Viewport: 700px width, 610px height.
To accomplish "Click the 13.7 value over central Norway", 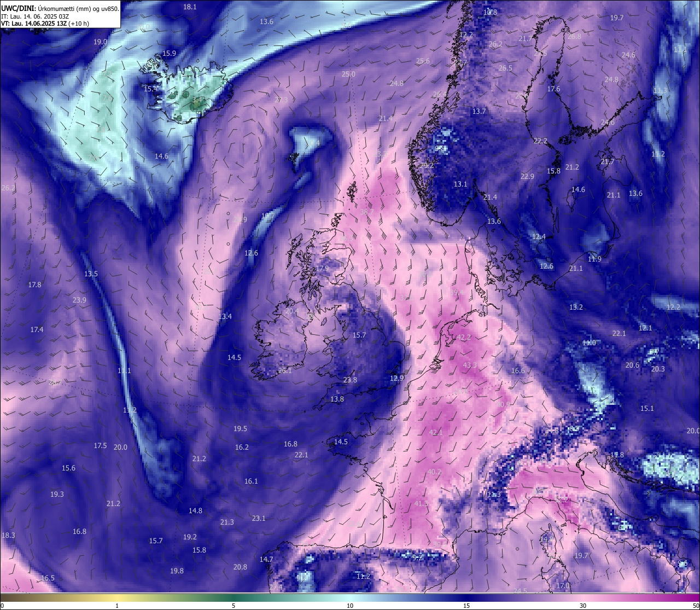I will [x=479, y=112].
